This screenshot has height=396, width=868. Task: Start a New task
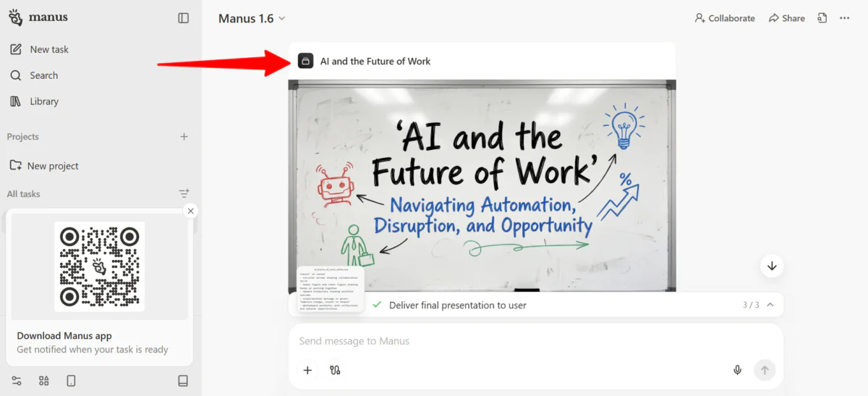49,49
